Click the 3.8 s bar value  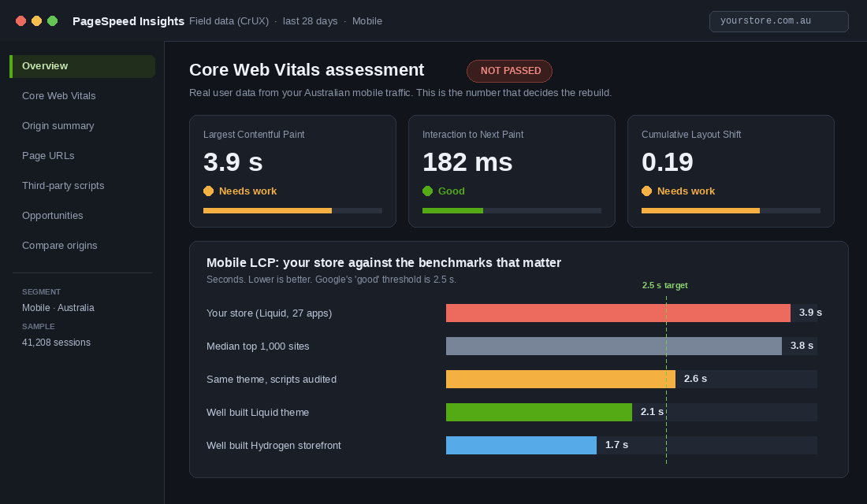[802, 346]
